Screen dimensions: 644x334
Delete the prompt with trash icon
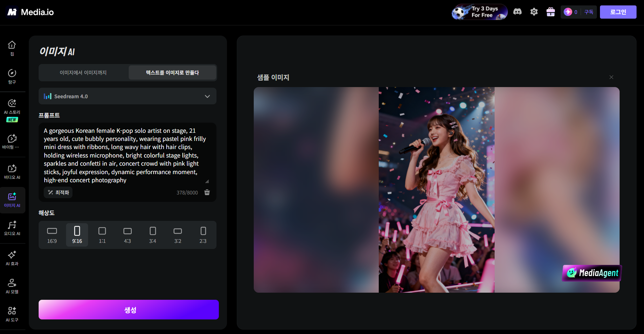pos(207,192)
